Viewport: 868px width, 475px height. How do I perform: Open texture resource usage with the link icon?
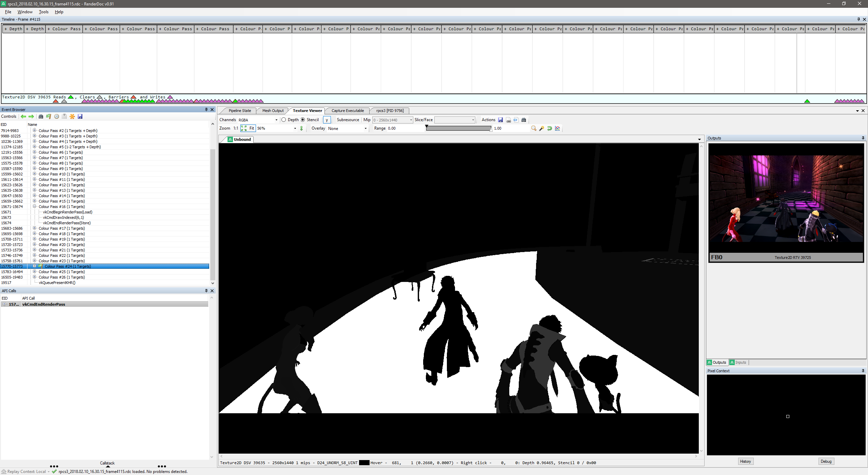pos(508,119)
